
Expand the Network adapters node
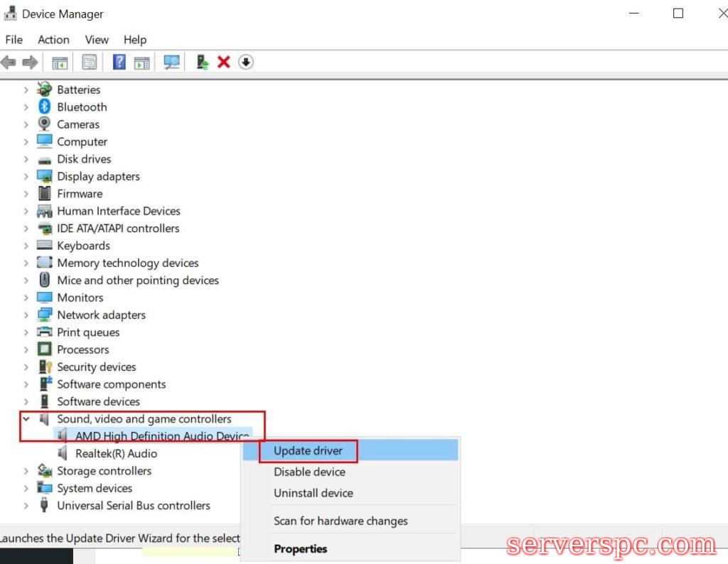click(26, 315)
